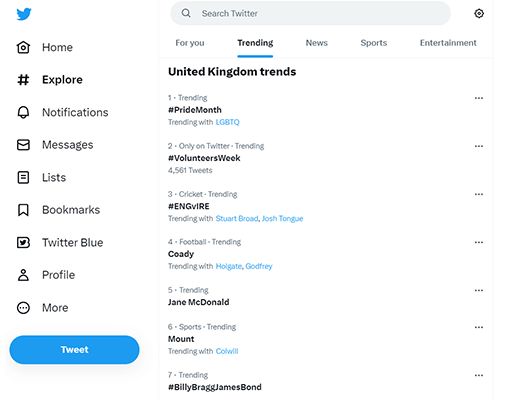505x400 pixels.
Task: Open the Notifications bell icon
Action: pyautogui.click(x=23, y=112)
